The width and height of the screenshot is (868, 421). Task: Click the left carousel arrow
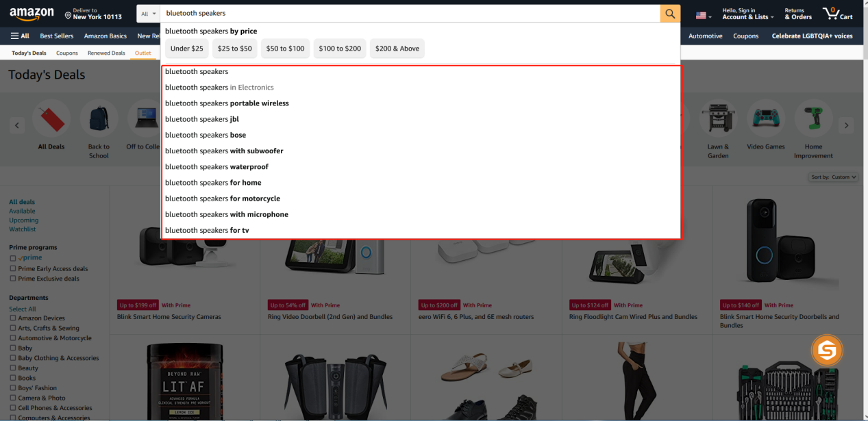coord(18,125)
